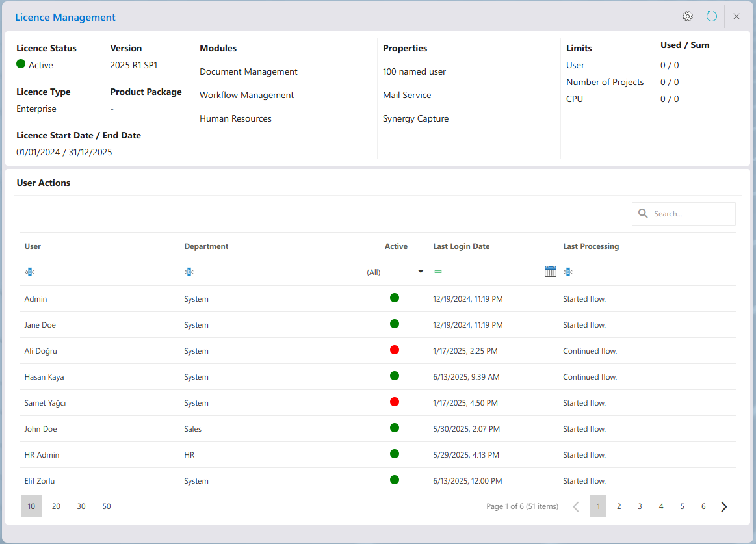The height and width of the screenshot is (544, 756).
Task: Click the Department column filter icon
Action: click(189, 272)
